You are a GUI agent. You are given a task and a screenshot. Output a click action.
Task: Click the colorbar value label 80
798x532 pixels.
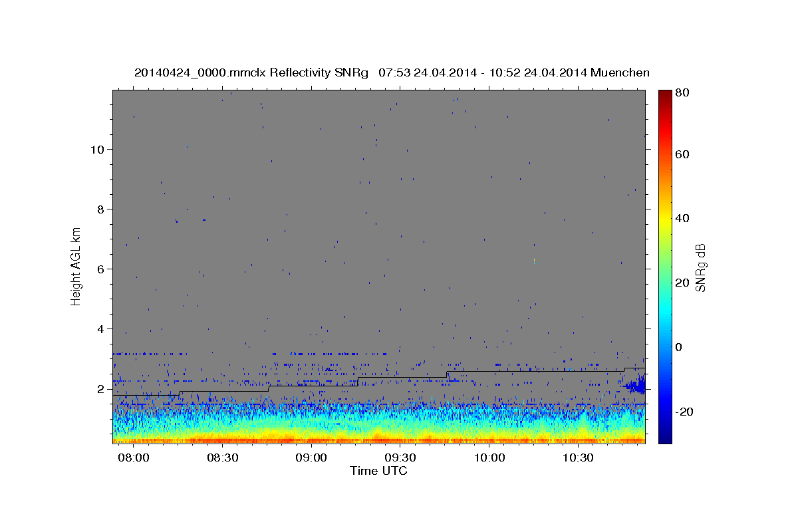[x=684, y=94]
